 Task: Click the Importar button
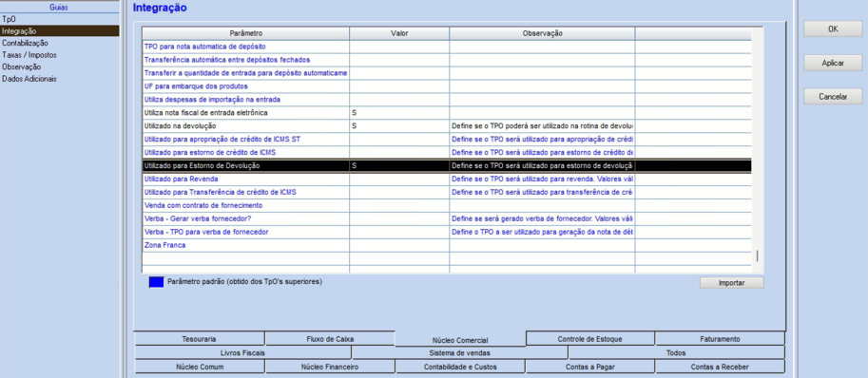731,282
